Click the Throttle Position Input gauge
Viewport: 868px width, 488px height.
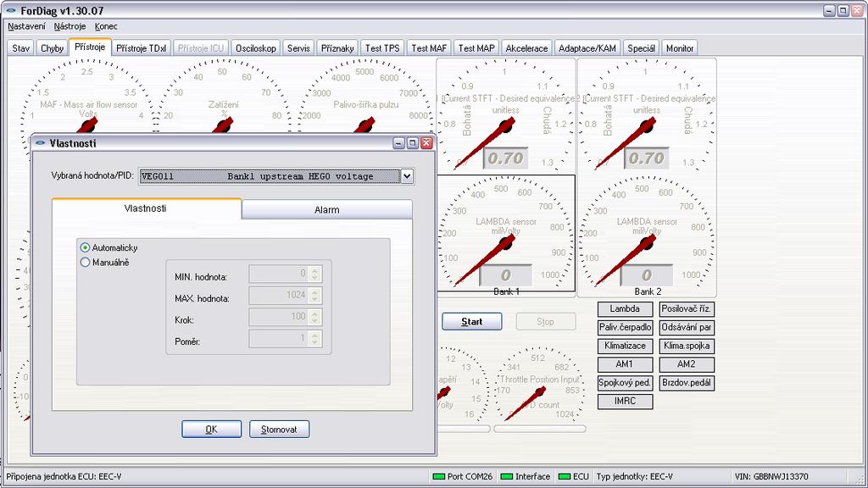540,385
